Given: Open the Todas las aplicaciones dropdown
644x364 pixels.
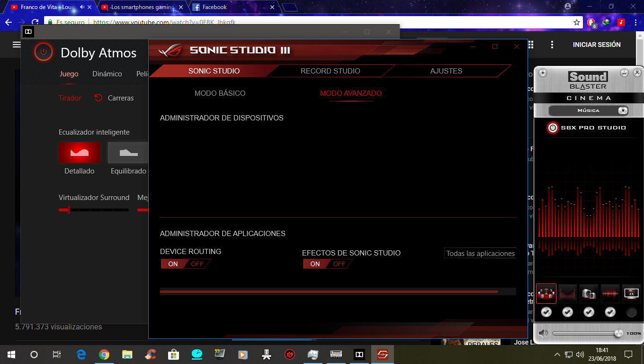Looking at the screenshot, I should [x=480, y=254].
